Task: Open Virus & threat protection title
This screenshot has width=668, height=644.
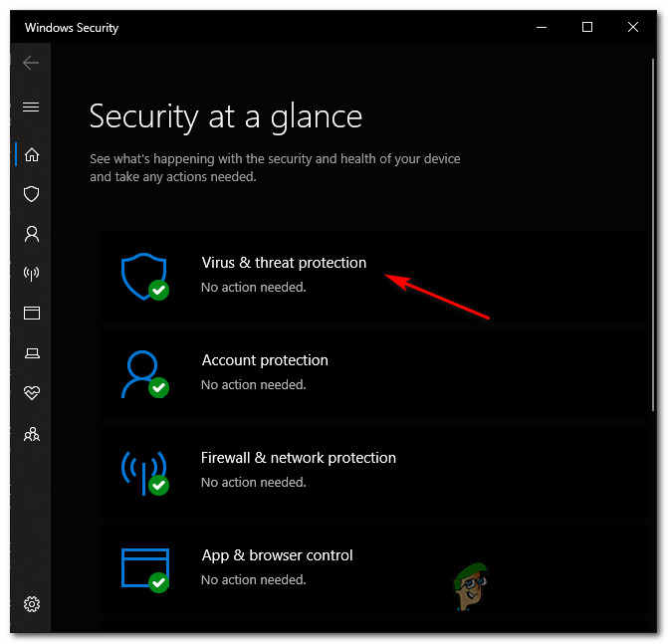Action: coord(284,263)
